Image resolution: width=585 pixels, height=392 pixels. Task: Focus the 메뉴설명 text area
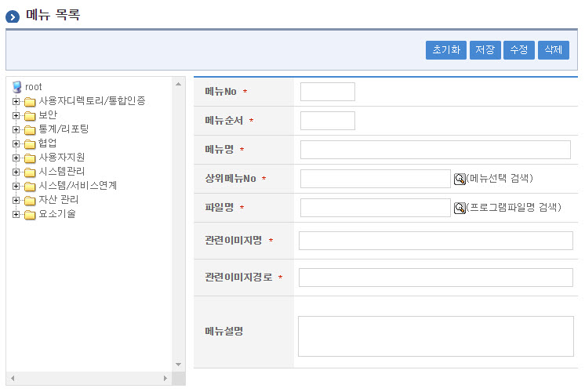pos(435,336)
